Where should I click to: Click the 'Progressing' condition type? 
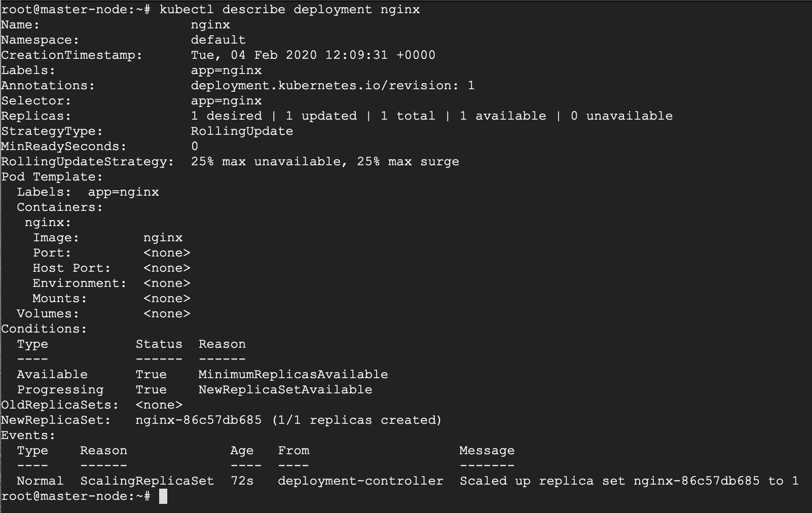(x=60, y=390)
